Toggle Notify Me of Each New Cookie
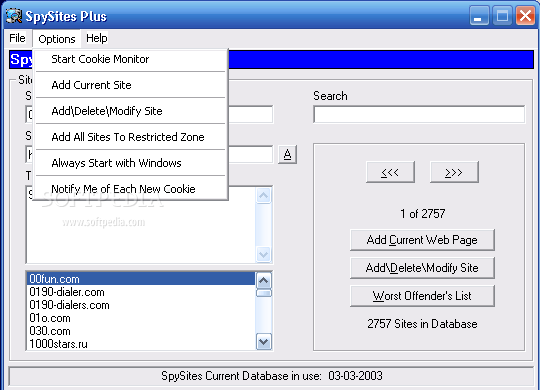The image size is (540, 390). click(131, 188)
